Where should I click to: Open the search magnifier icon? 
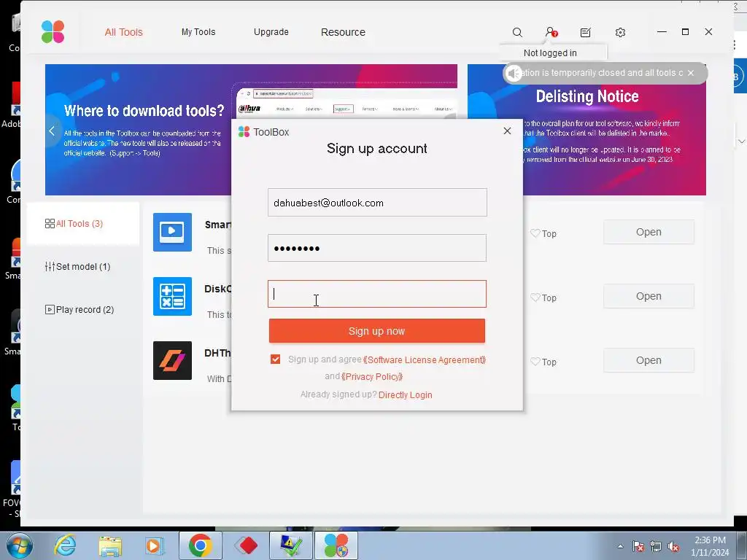tap(517, 32)
